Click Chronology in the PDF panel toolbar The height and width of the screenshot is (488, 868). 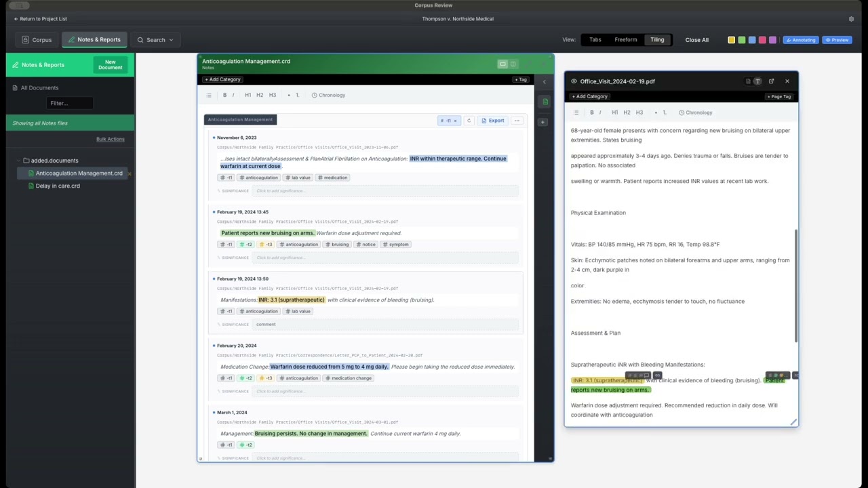pos(696,113)
